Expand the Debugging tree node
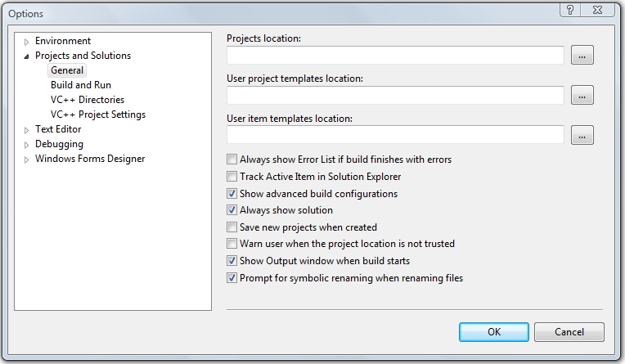The image size is (625, 364). coord(27,145)
